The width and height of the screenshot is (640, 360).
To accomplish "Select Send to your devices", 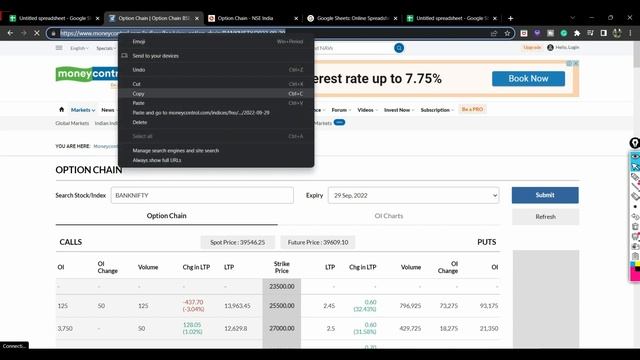I will [x=216, y=56].
